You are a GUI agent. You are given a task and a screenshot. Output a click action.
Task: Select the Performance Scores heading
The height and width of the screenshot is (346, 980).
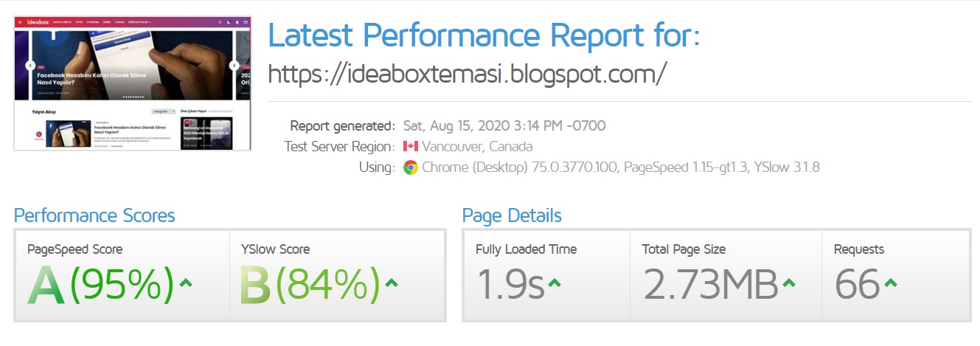tap(94, 215)
